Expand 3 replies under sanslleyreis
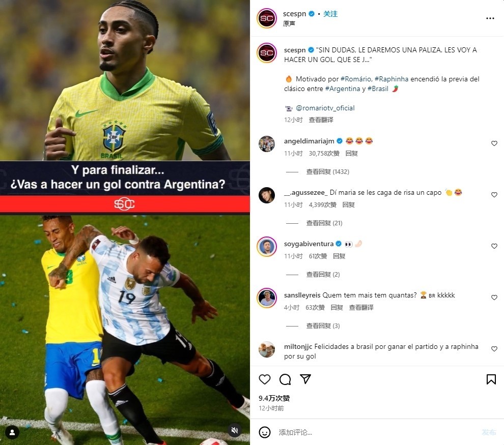 323,326
